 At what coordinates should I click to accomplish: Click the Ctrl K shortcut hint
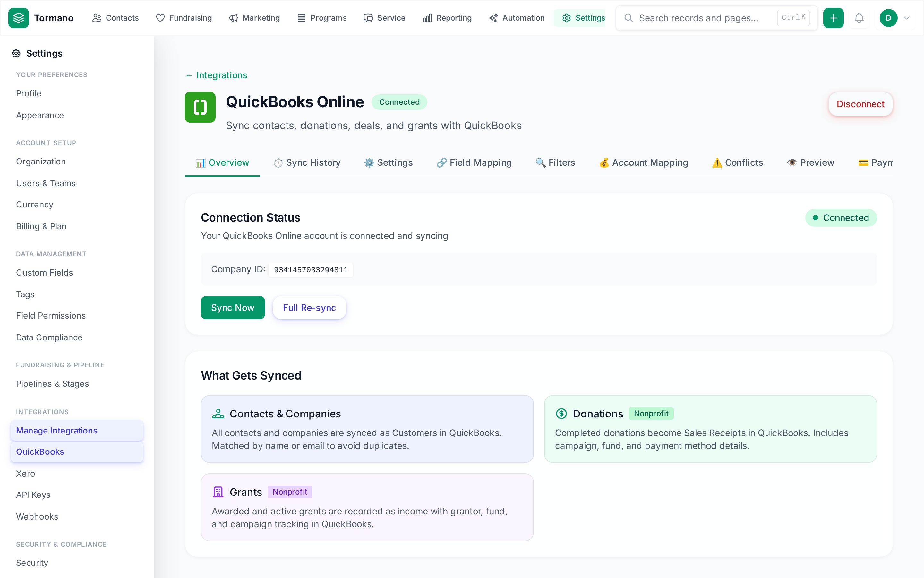(793, 18)
